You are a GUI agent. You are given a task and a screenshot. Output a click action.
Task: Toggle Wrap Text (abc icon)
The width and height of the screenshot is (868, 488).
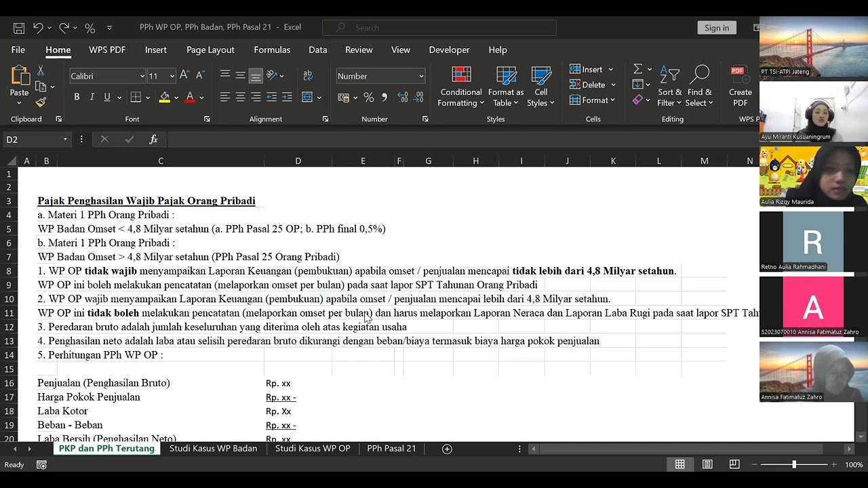tap(308, 75)
